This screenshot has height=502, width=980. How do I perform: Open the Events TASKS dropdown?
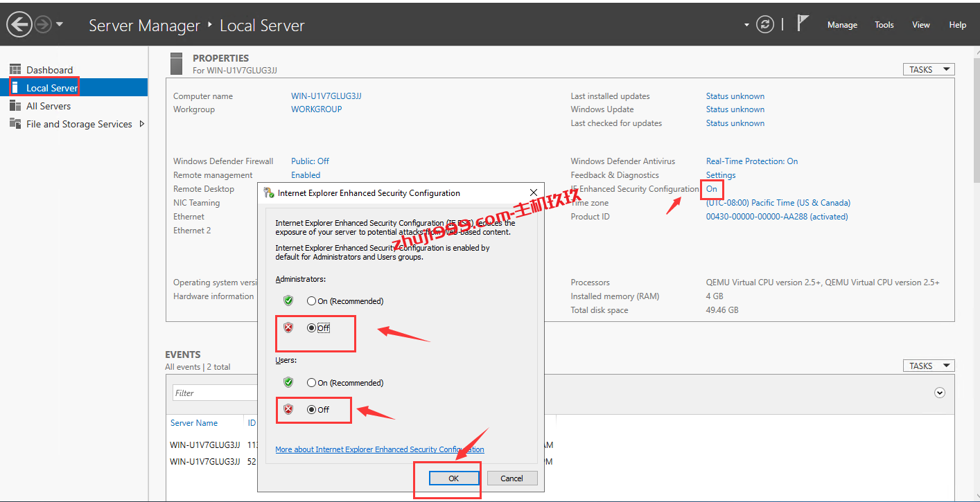pyautogui.click(x=929, y=366)
